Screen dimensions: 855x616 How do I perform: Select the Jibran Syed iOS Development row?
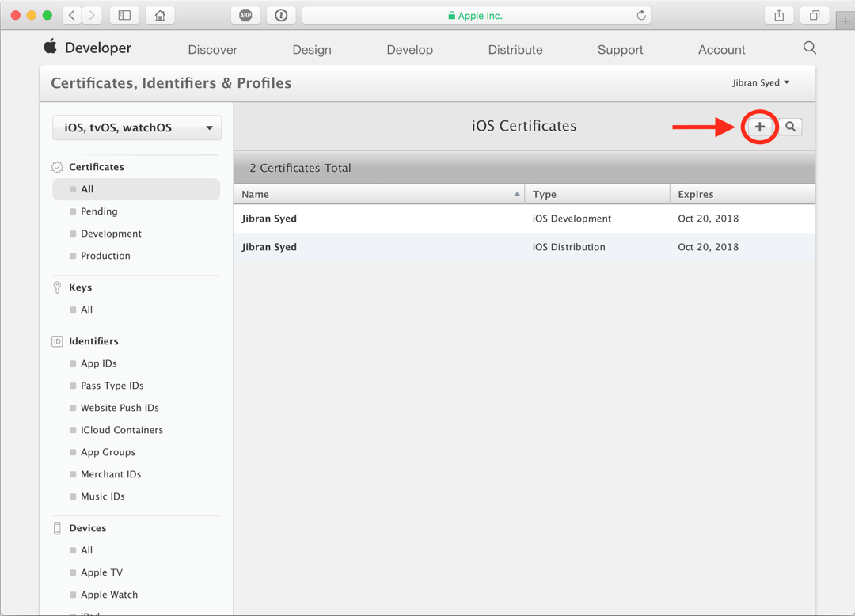coord(525,219)
